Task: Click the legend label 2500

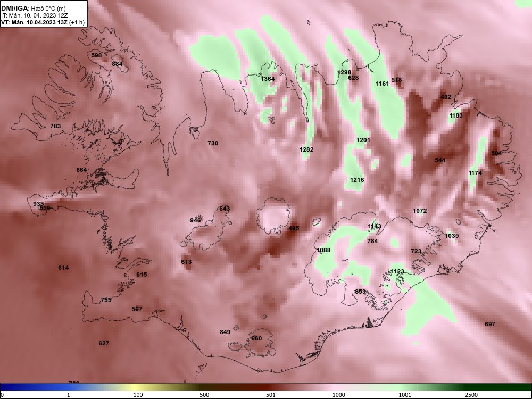Action: [471, 395]
